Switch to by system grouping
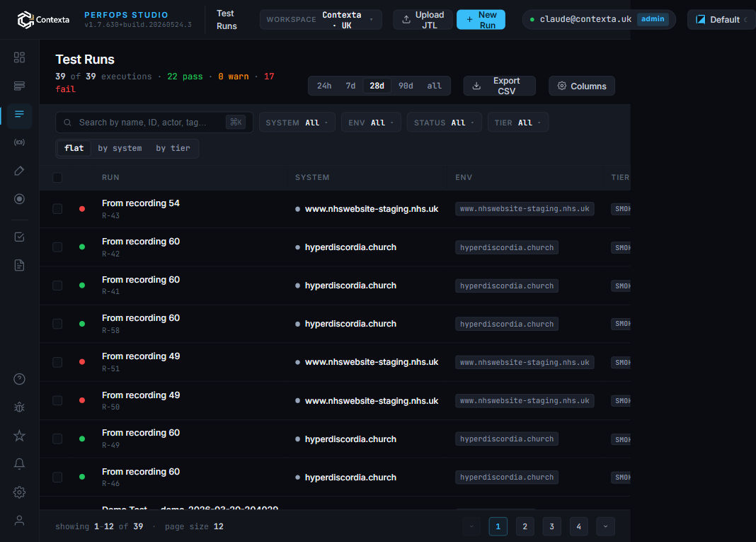Image resolution: width=756 pixels, height=542 pixels. pos(120,148)
